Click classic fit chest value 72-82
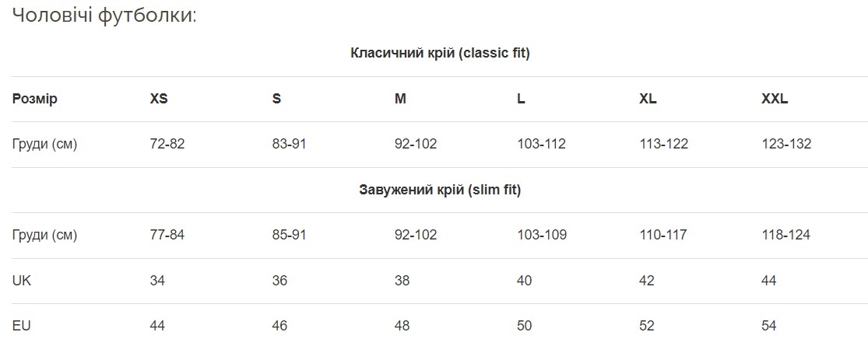This screenshot has width=868, height=360. (167, 145)
